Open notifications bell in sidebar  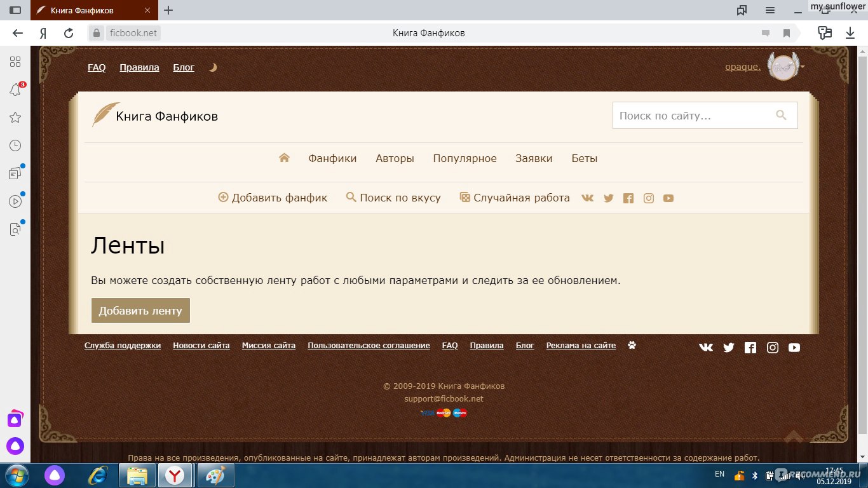coord(15,90)
